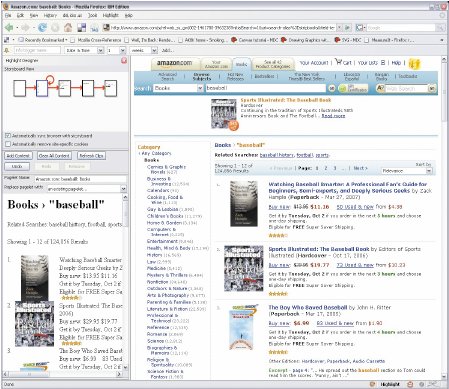The width and height of the screenshot is (449, 389).
Task: Open the Tools menu
Action: (x=92, y=15)
